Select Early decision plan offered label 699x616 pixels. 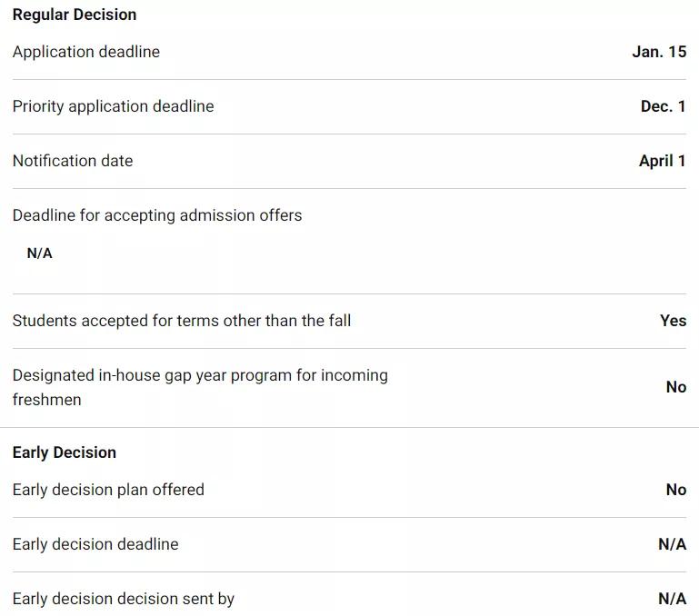pyautogui.click(x=108, y=490)
